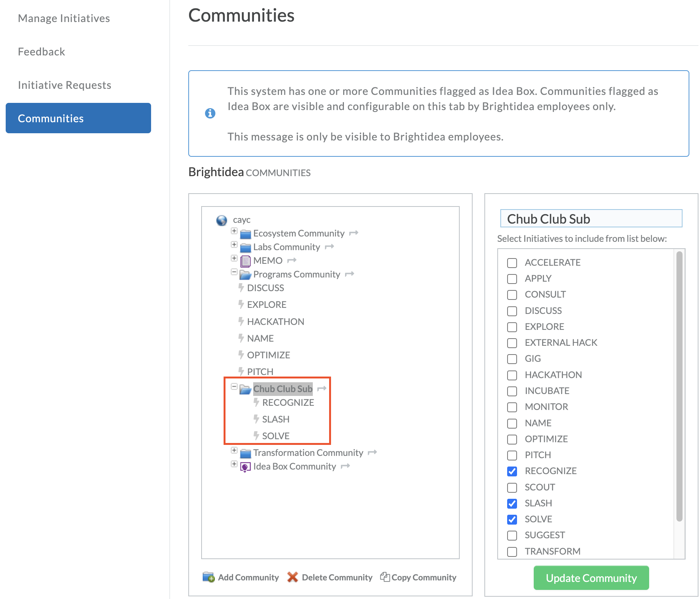
Task: Expand the Labs Community node
Action: (x=234, y=244)
